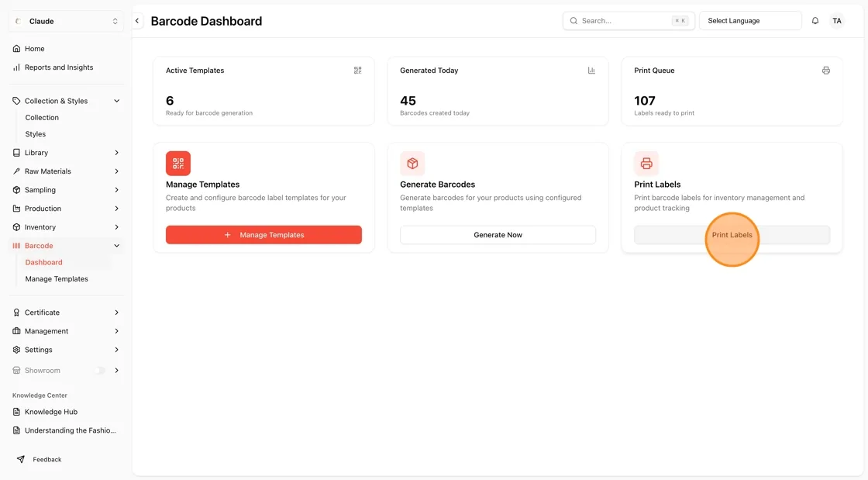Image resolution: width=868 pixels, height=480 pixels.
Task: Toggle the Showroom switch
Action: pos(100,371)
